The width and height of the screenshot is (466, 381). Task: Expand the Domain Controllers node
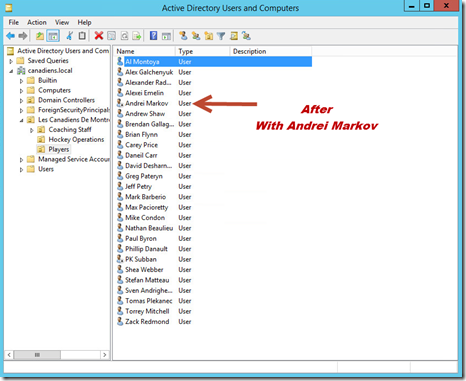(21, 101)
